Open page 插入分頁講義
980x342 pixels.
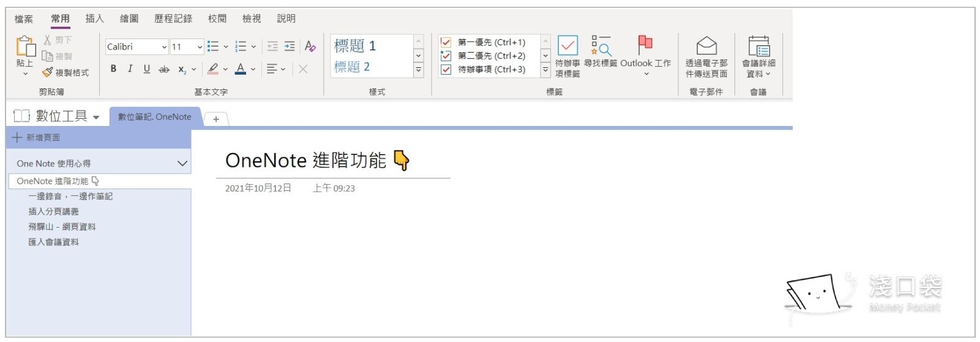53,212
